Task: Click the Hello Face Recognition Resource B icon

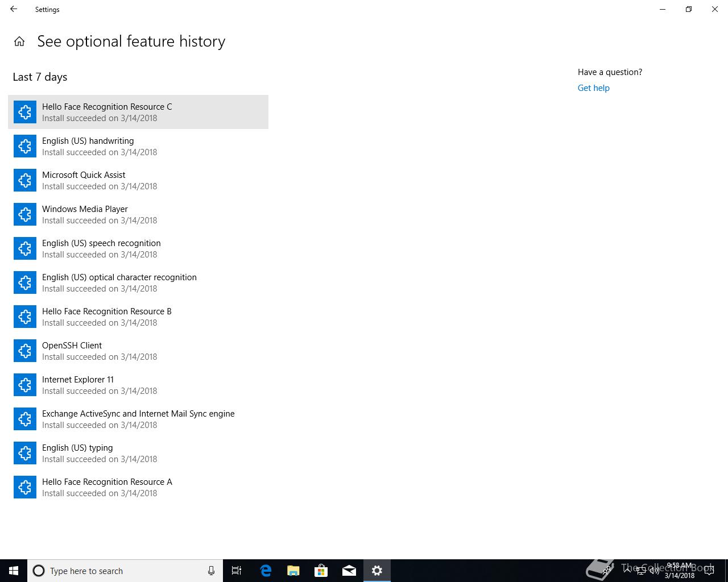Action: pos(25,317)
